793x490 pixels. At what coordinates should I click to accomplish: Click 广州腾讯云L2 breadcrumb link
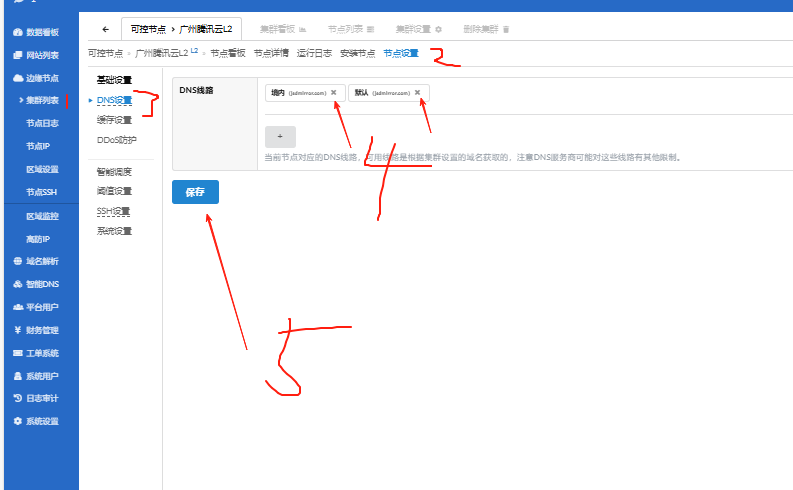[x=162, y=53]
